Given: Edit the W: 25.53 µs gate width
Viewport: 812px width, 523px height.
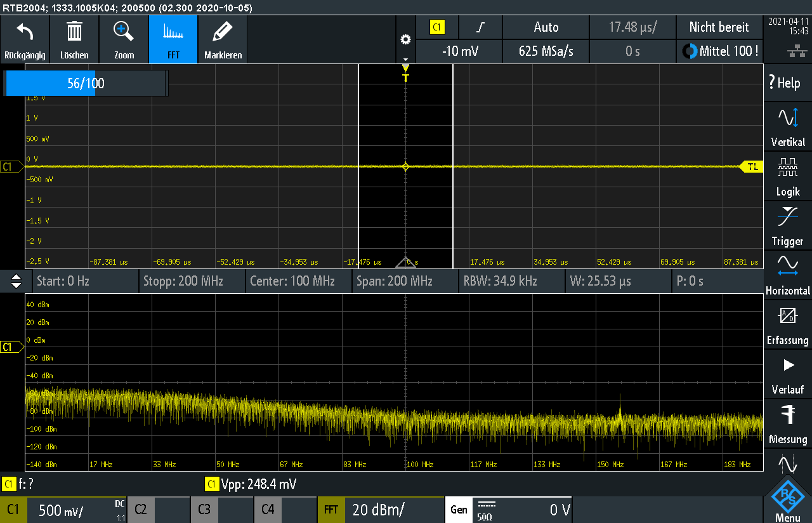Looking at the screenshot, I should (618, 281).
